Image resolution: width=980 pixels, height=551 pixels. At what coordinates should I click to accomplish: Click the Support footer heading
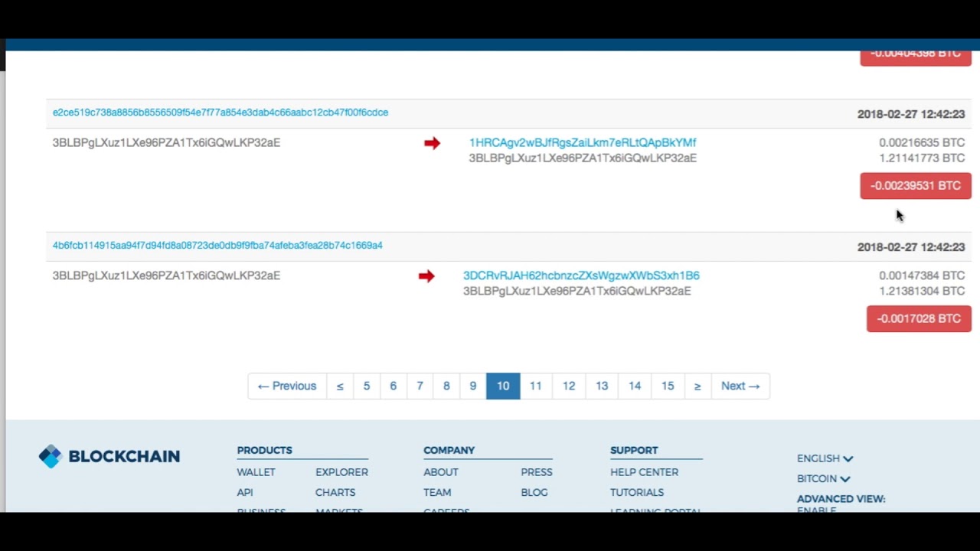pyautogui.click(x=634, y=451)
